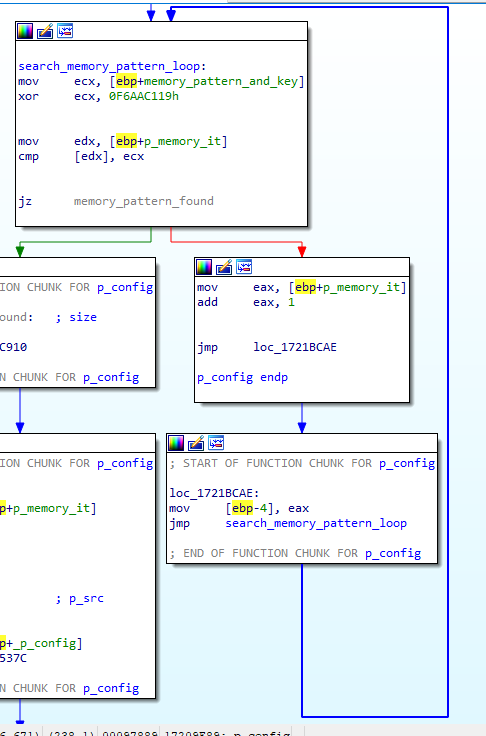Click color icon in loc_1721BCAE node header
486x736 pixels.
[x=176, y=443]
